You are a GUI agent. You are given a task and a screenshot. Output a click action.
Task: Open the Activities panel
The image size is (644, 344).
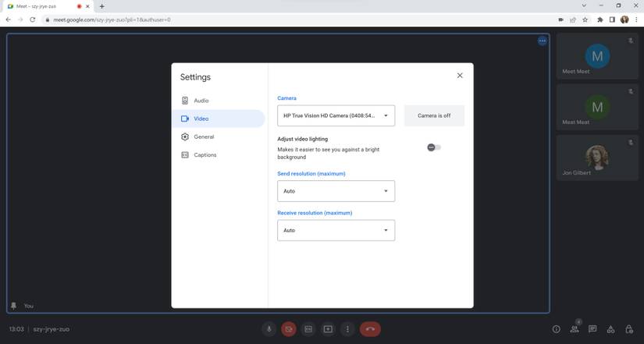610,329
